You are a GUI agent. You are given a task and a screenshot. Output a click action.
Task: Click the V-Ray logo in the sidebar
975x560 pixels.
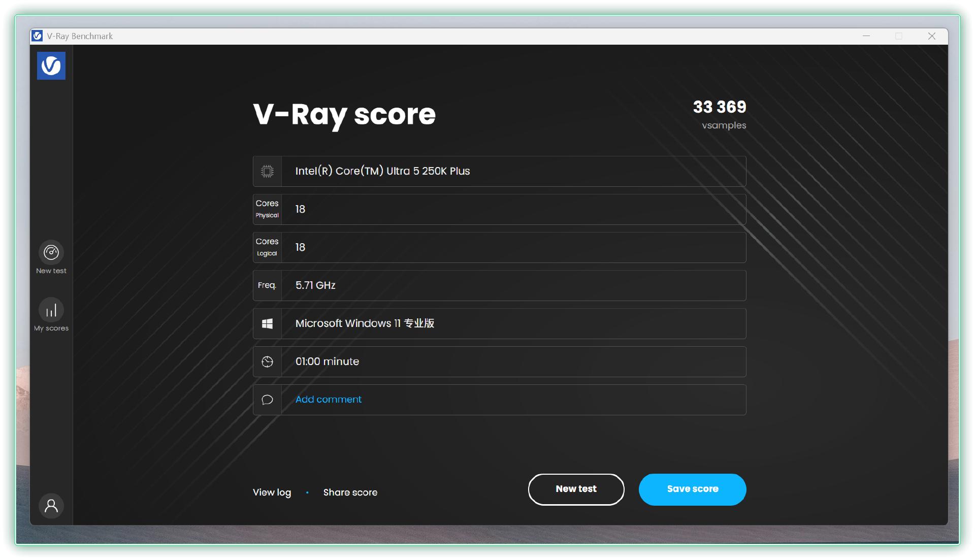[51, 65]
